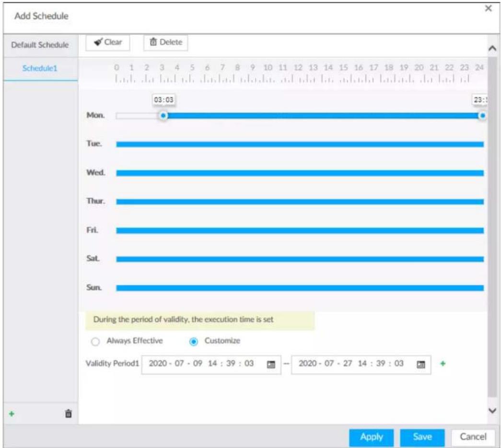Click the Clear button with broom icon
The width and height of the screenshot is (501, 448).
tap(108, 42)
